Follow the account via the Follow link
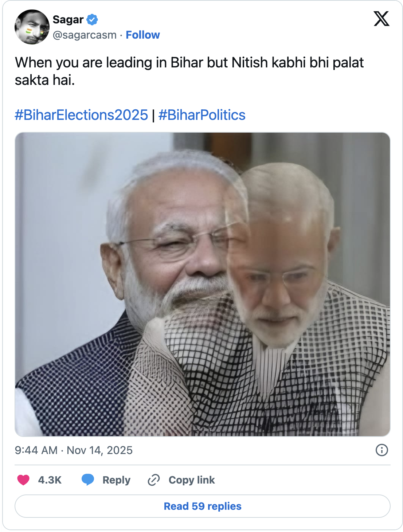This screenshot has height=532, width=403. (x=143, y=35)
